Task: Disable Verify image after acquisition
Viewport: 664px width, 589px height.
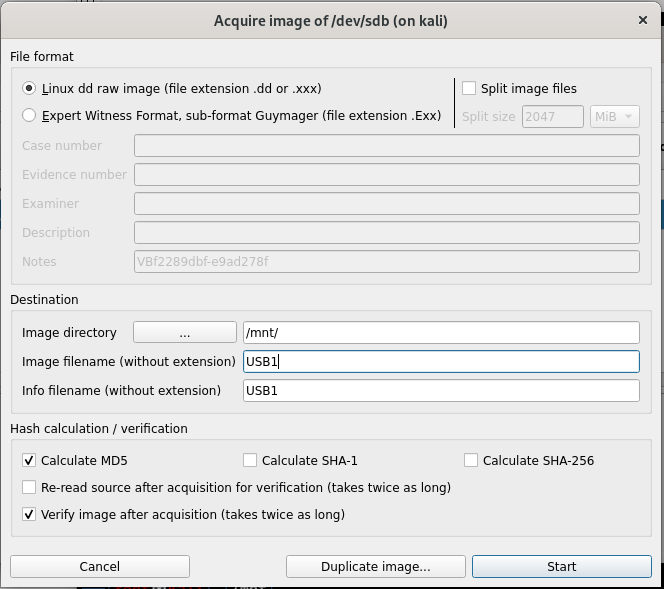Action: click(29, 515)
